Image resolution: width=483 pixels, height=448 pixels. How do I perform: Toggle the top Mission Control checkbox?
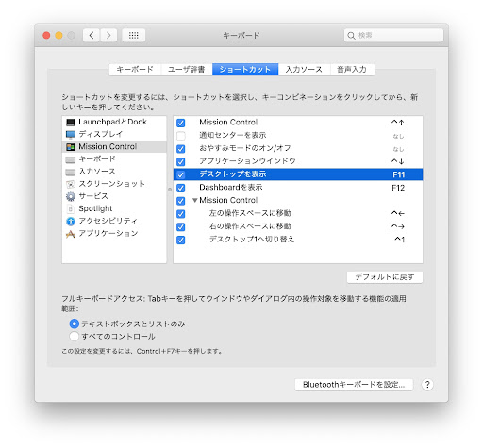click(181, 123)
